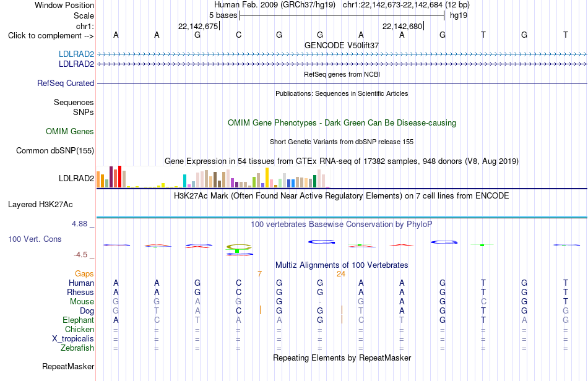Screen dimensions: 588x381
Task: Click the GTEx LDLRAD2 expression label
Action: click(x=76, y=178)
